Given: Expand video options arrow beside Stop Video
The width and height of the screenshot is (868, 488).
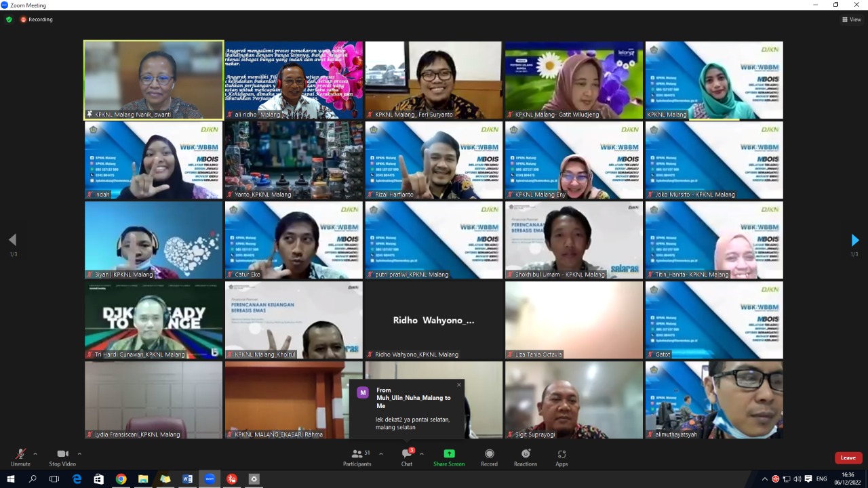Looking at the screenshot, I should coord(79,453).
